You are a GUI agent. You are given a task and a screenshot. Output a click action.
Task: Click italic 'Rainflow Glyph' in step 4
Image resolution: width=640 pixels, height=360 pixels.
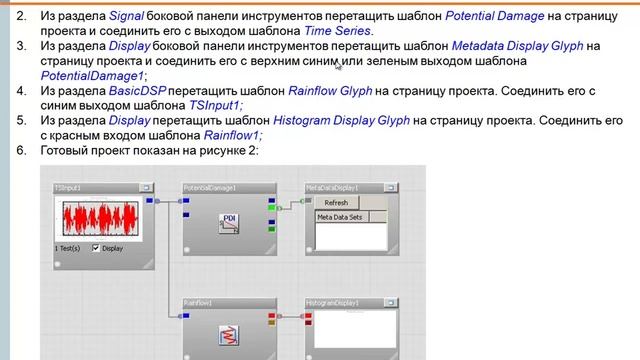pos(330,91)
